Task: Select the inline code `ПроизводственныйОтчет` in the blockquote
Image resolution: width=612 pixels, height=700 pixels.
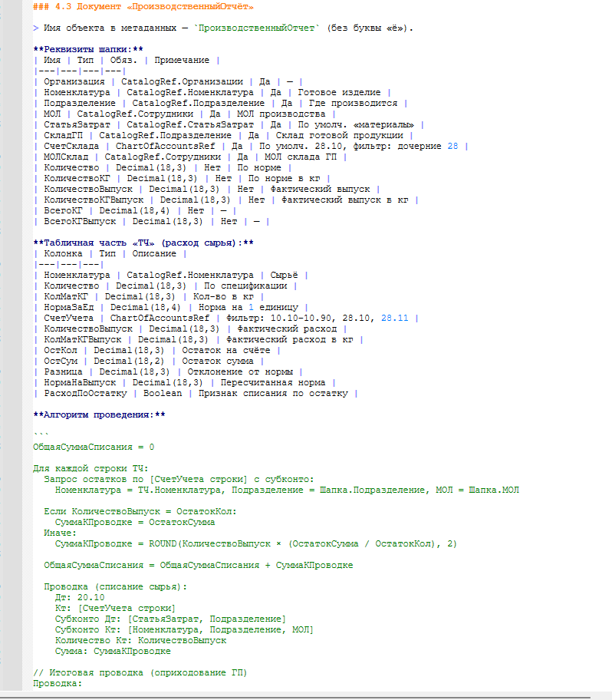Action: tap(256, 28)
